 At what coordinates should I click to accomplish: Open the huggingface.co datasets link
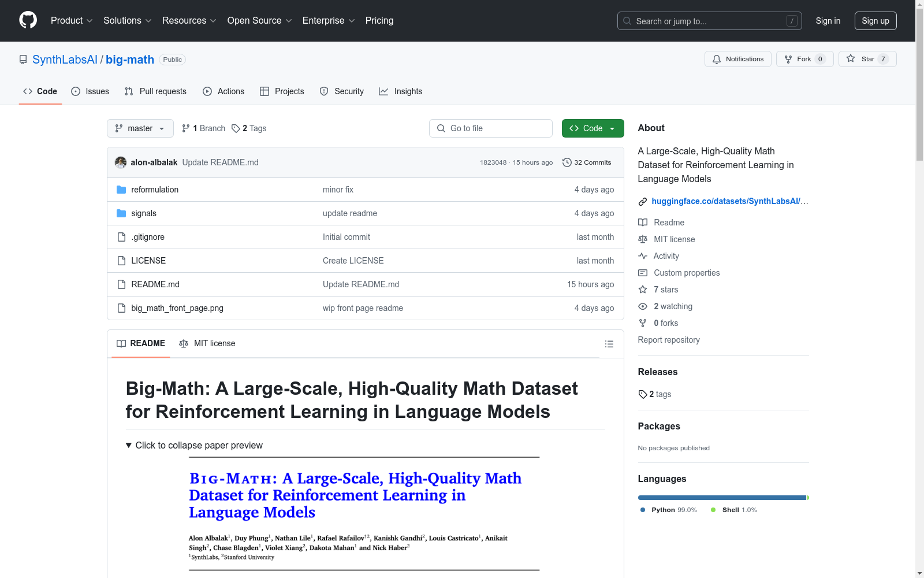(x=730, y=201)
